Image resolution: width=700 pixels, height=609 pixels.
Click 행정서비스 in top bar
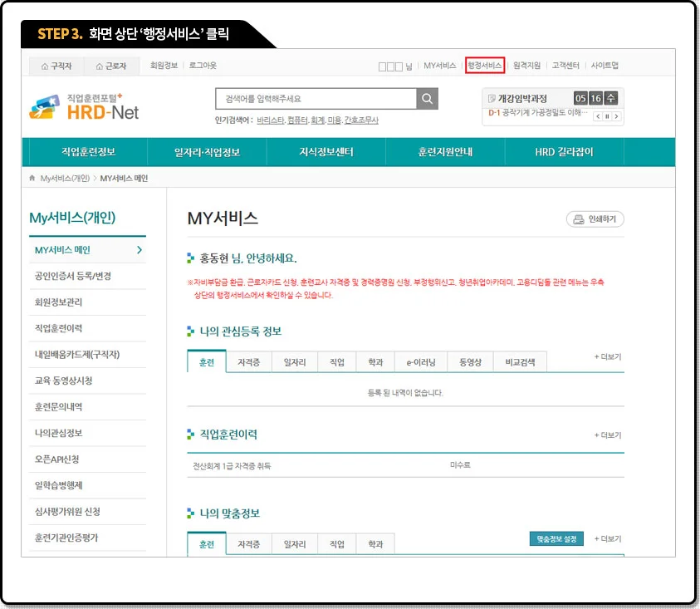pos(484,66)
